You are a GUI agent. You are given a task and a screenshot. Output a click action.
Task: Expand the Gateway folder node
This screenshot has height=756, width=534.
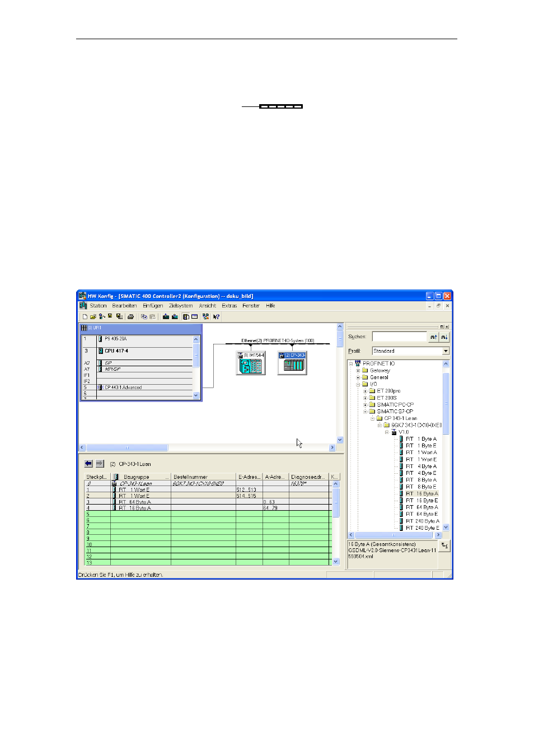coord(358,371)
